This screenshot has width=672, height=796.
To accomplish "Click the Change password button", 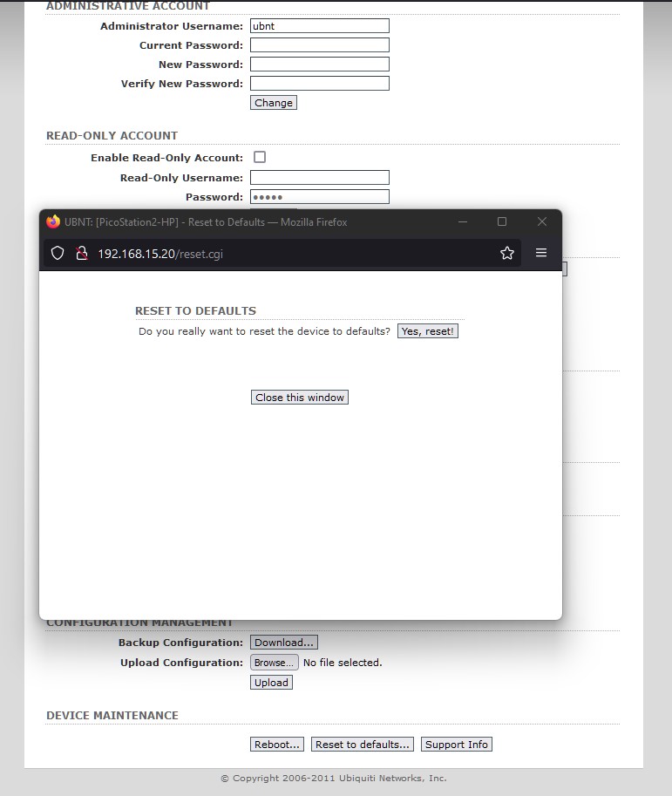I will tap(274, 103).
